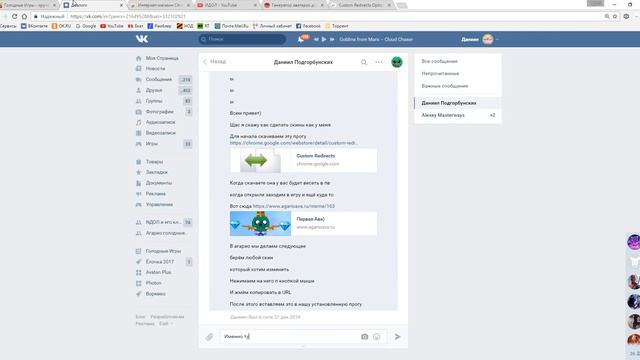Viewport: 640px width, 360px height.
Task: Bookmark page with star icon
Action: (615, 16)
